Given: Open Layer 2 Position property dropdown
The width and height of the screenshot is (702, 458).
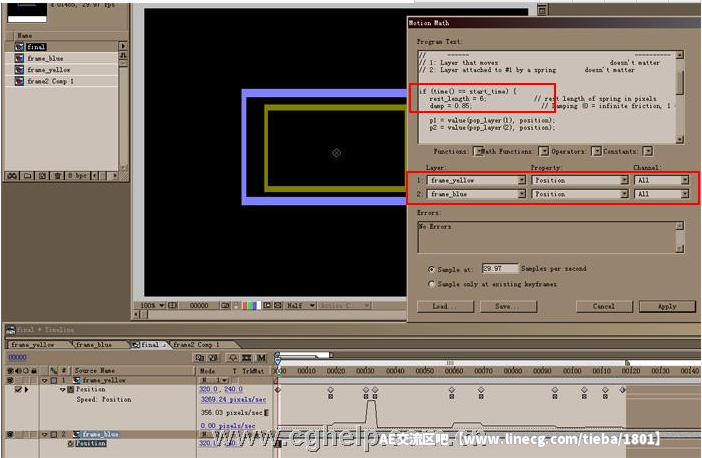Looking at the screenshot, I should 580,194.
